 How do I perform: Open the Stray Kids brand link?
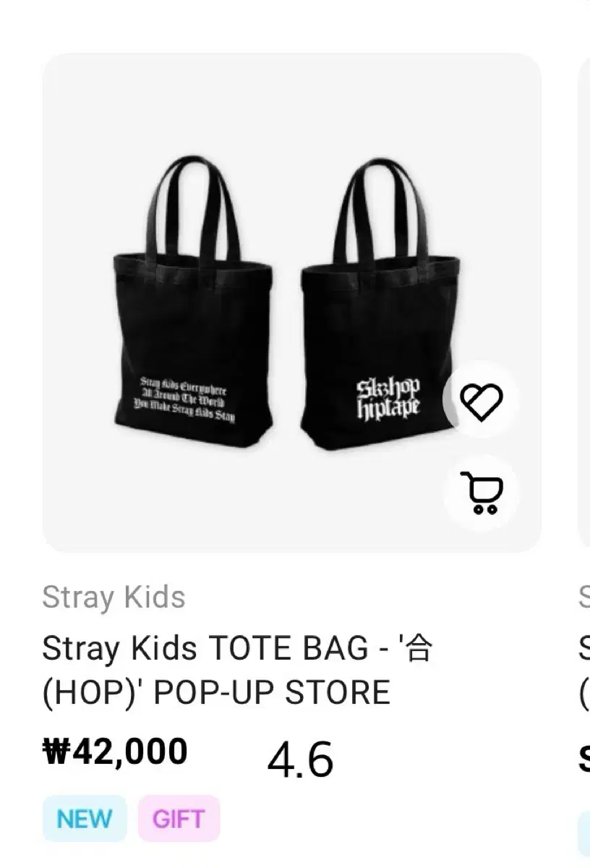coord(114,597)
